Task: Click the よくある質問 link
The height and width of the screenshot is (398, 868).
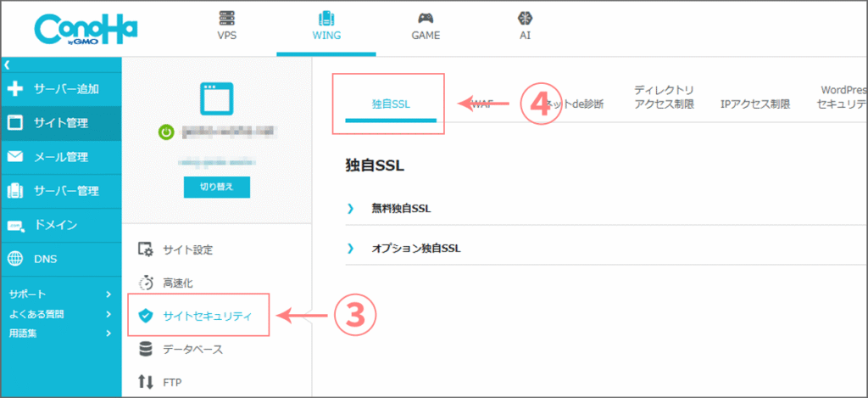Action: [36, 314]
